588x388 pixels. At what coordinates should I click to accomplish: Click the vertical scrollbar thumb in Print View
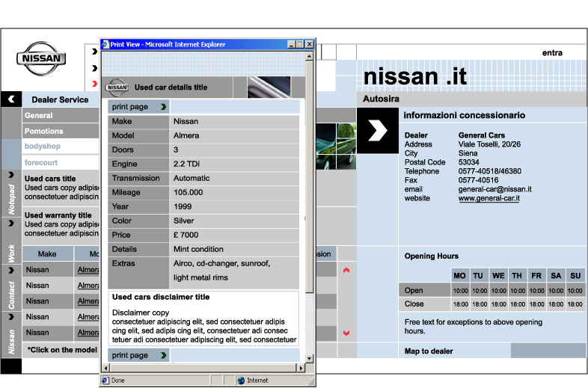tap(310, 177)
